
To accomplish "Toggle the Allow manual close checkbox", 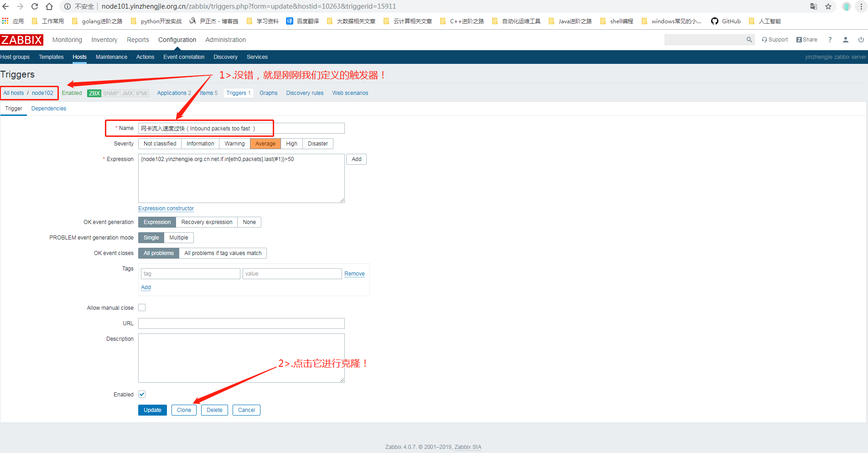I will 142,307.
